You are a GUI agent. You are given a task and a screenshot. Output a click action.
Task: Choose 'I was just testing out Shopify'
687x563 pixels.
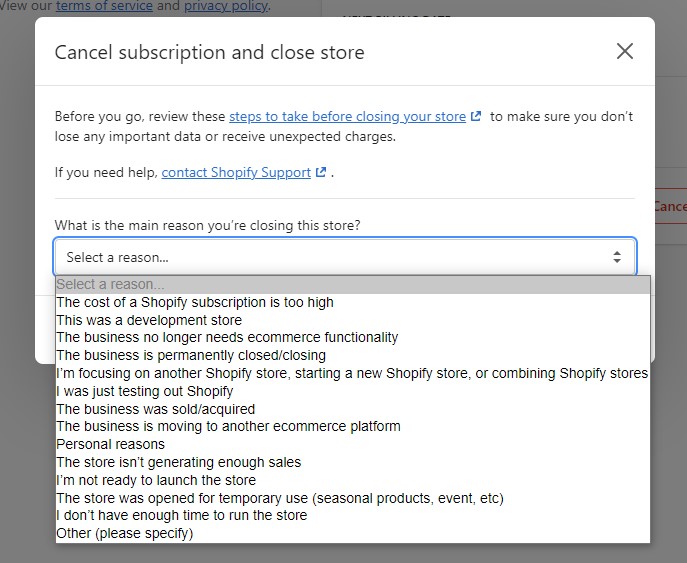353,391
